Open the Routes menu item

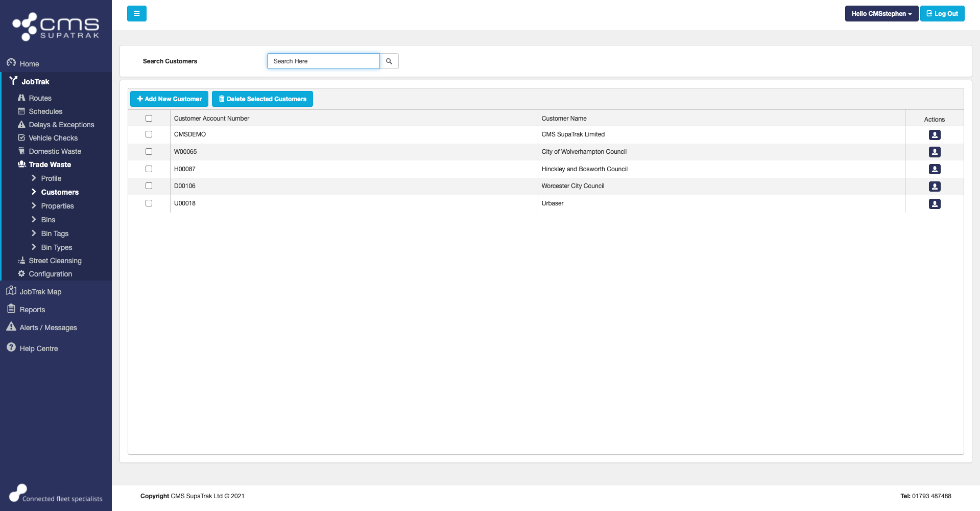coord(40,98)
